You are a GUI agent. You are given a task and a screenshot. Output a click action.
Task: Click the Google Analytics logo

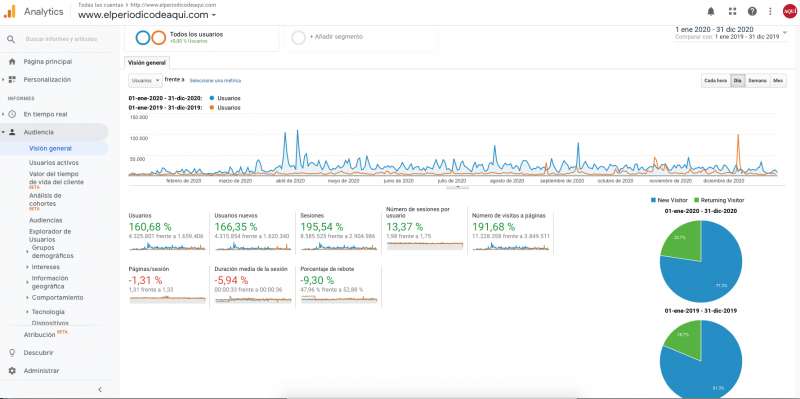tap(10, 12)
